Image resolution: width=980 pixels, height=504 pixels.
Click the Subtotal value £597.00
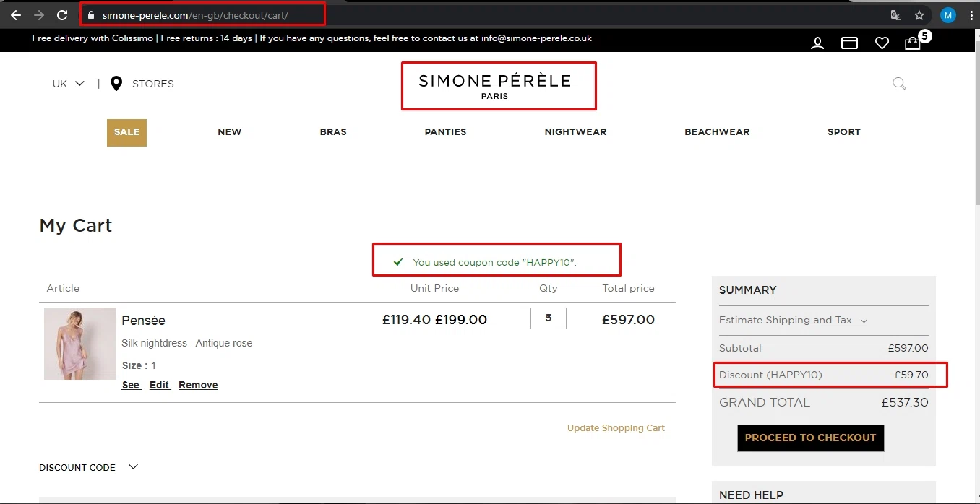pyautogui.click(x=908, y=348)
